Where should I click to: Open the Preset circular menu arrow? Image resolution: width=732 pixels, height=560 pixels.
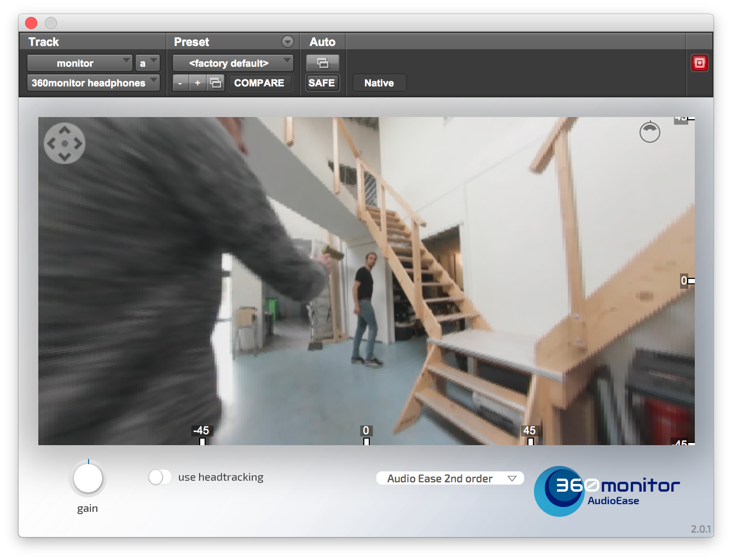287,42
